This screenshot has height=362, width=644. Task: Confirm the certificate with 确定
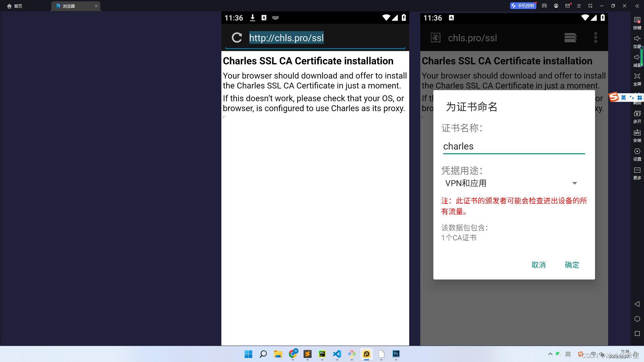click(x=572, y=265)
